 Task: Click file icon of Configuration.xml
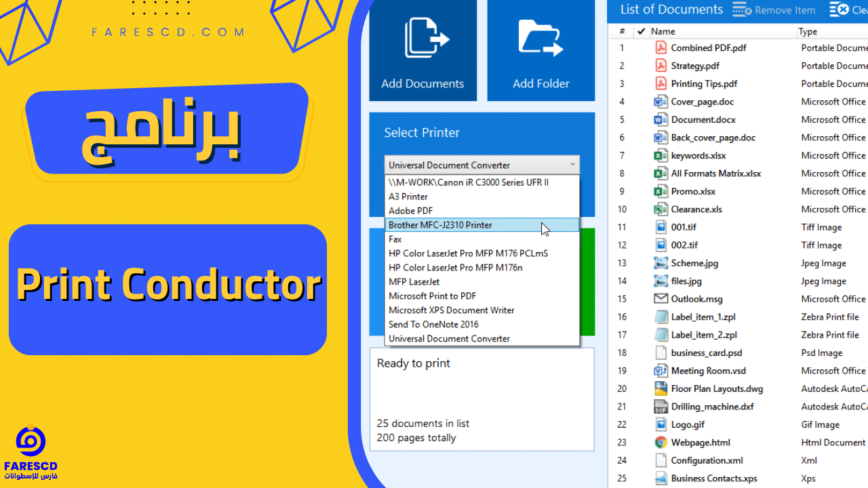pos(661,461)
